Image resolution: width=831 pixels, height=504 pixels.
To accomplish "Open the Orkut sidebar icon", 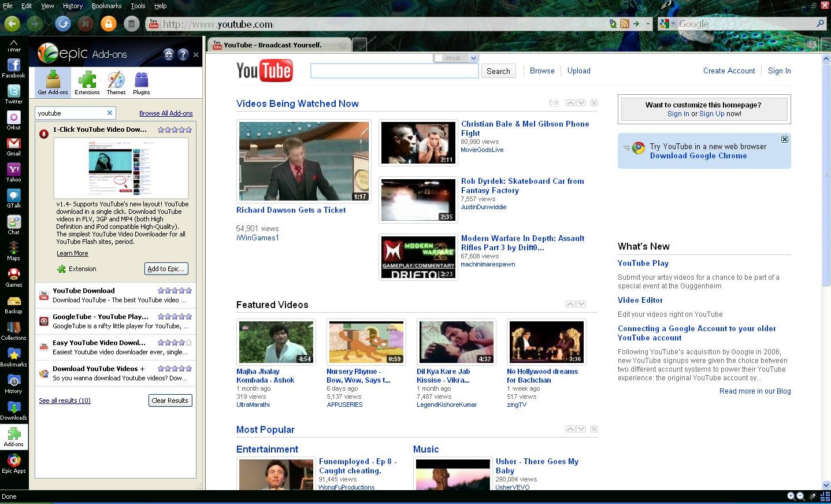I will tap(13, 120).
